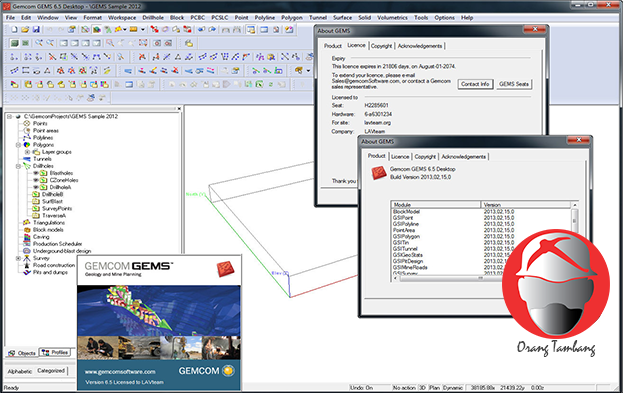Click seat number H2285601
The height and width of the screenshot is (393, 623).
point(376,106)
